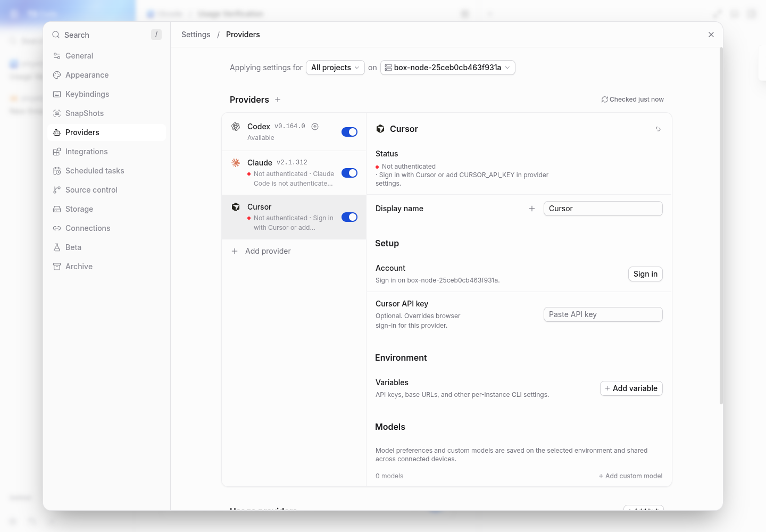Go to Beta settings

(106, 247)
